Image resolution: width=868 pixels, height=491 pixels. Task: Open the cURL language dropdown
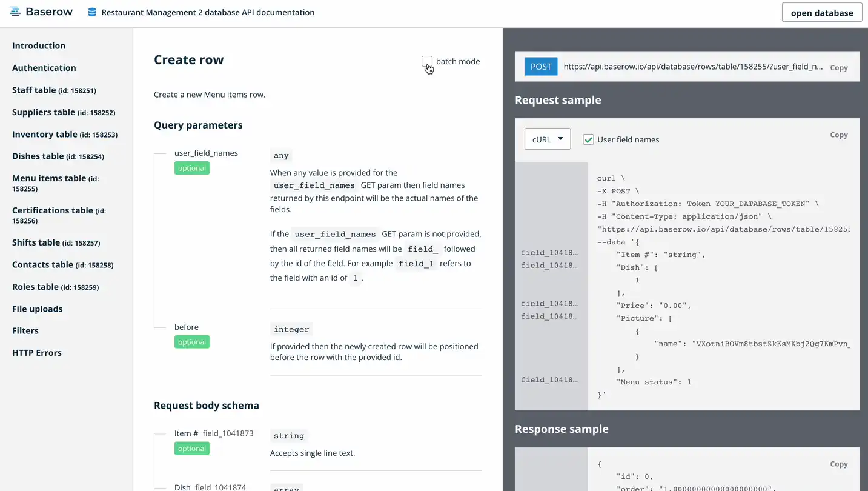pyautogui.click(x=547, y=139)
